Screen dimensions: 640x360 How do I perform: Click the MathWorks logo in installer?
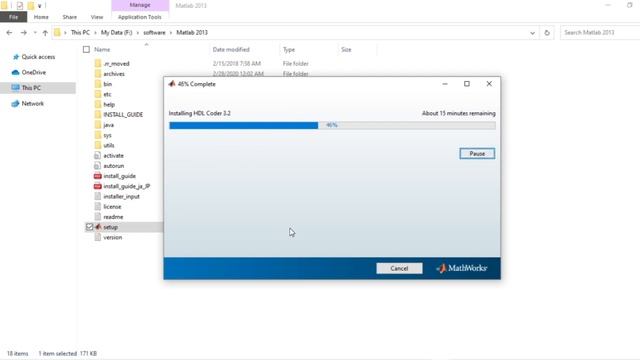tap(462, 268)
